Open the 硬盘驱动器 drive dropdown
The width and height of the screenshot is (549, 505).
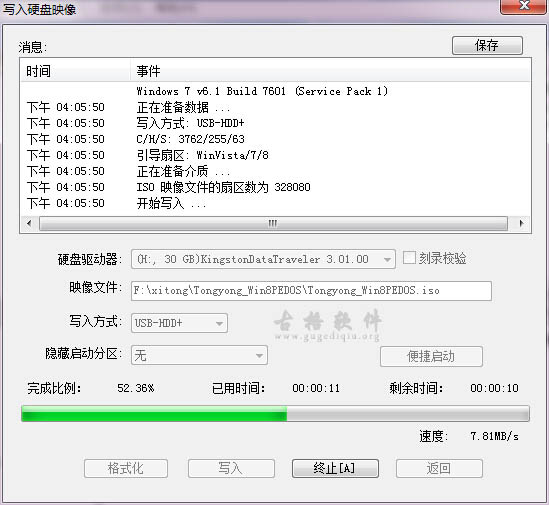(x=263, y=259)
